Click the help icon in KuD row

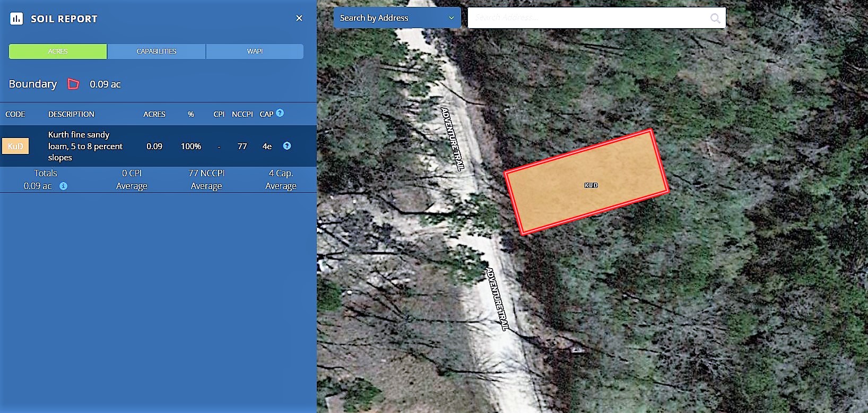click(287, 146)
